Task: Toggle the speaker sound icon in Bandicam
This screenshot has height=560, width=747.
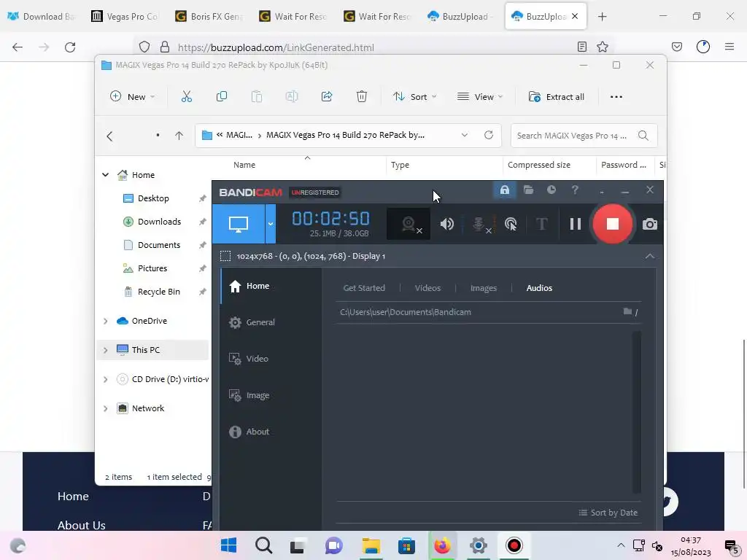Action: coord(447,224)
